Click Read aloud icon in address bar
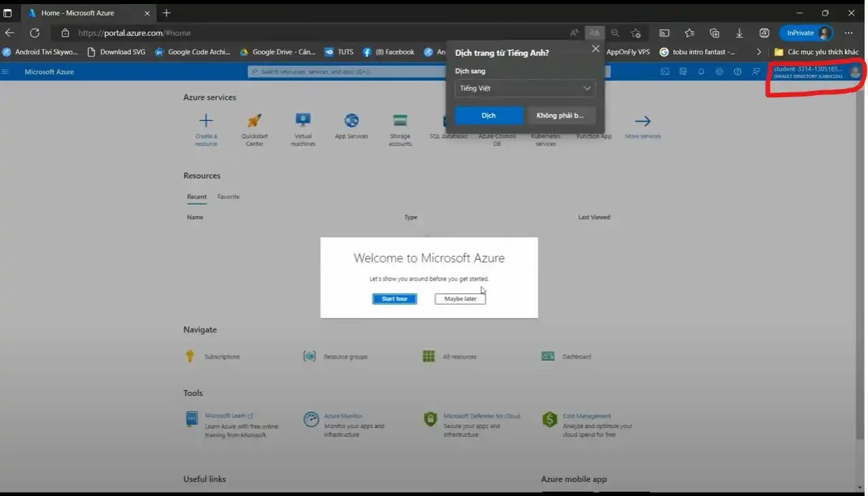 pos(574,33)
